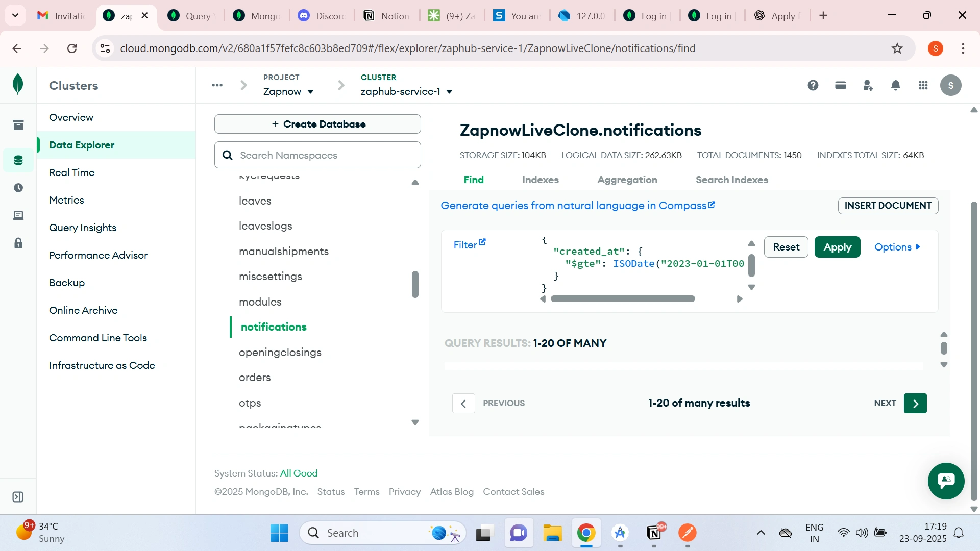Click the billing card icon in header
The width and height of the screenshot is (980, 551).
tap(841, 85)
